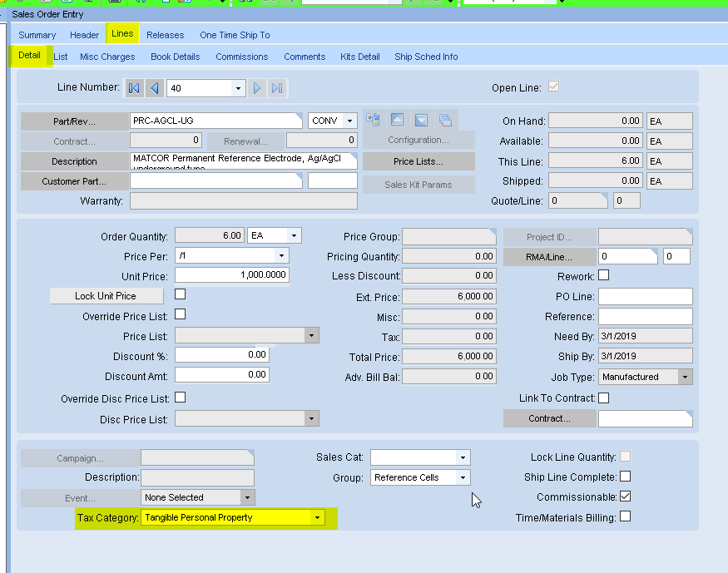The image size is (728, 573).
Task: Toggle the Lock Unit Price checkbox
Action: 181,294
